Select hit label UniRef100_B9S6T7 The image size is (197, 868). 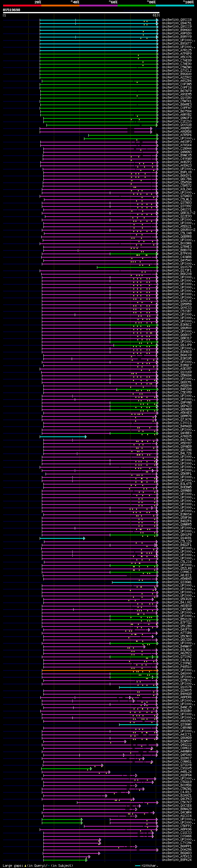click(x=177, y=43)
